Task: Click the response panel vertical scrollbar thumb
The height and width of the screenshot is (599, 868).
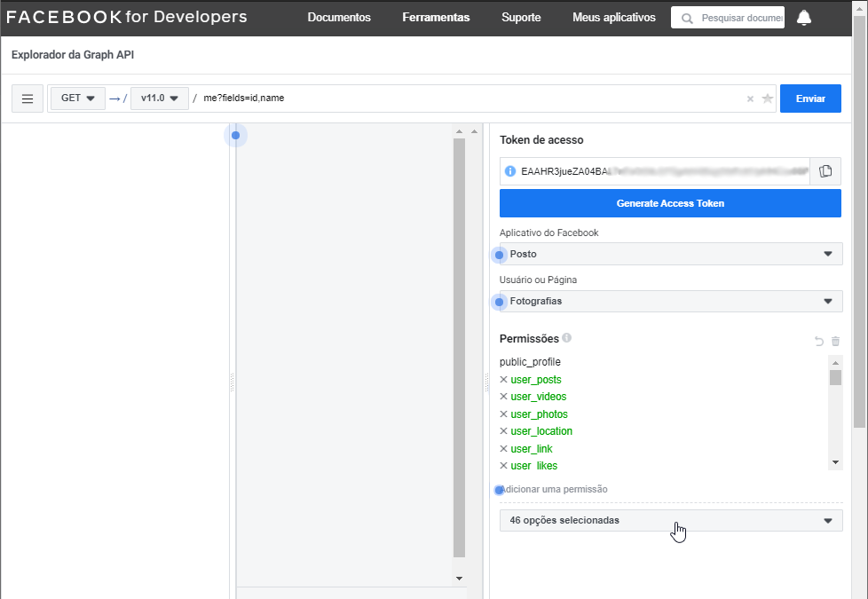Action: click(x=459, y=348)
